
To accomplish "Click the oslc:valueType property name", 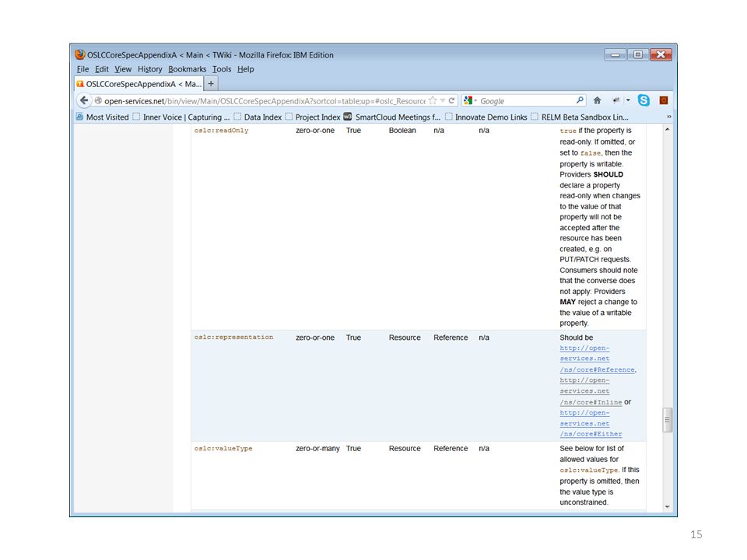I will (223, 449).
